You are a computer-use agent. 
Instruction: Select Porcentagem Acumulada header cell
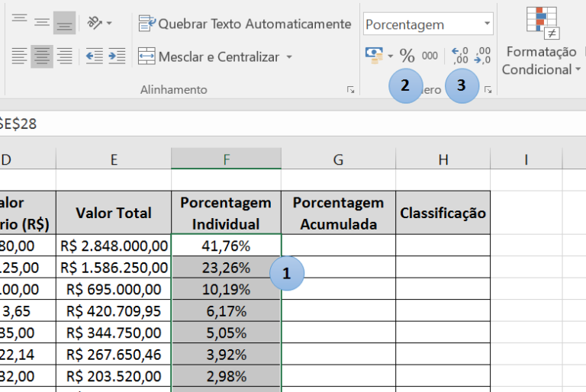[x=338, y=213]
